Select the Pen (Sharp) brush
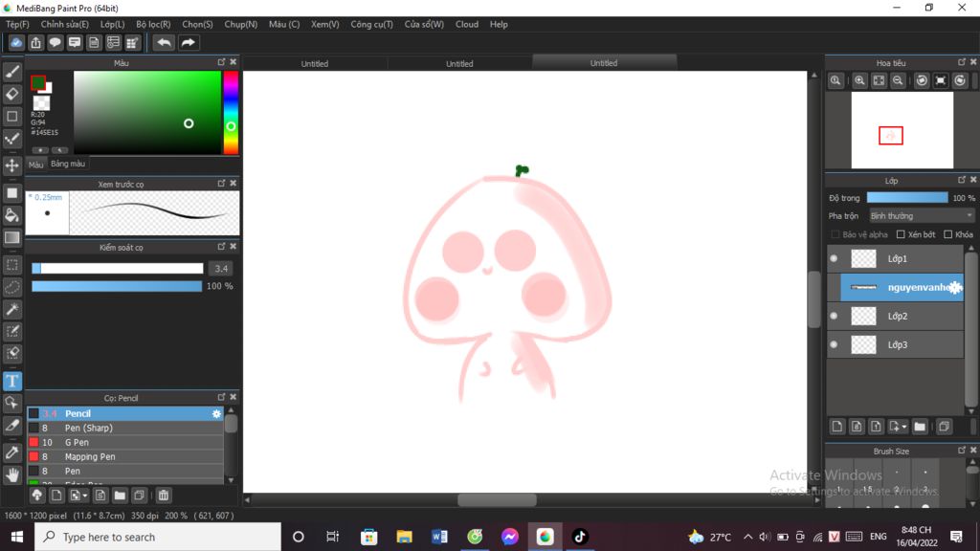This screenshot has width=980, height=551. pyautogui.click(x=125, y=428)
